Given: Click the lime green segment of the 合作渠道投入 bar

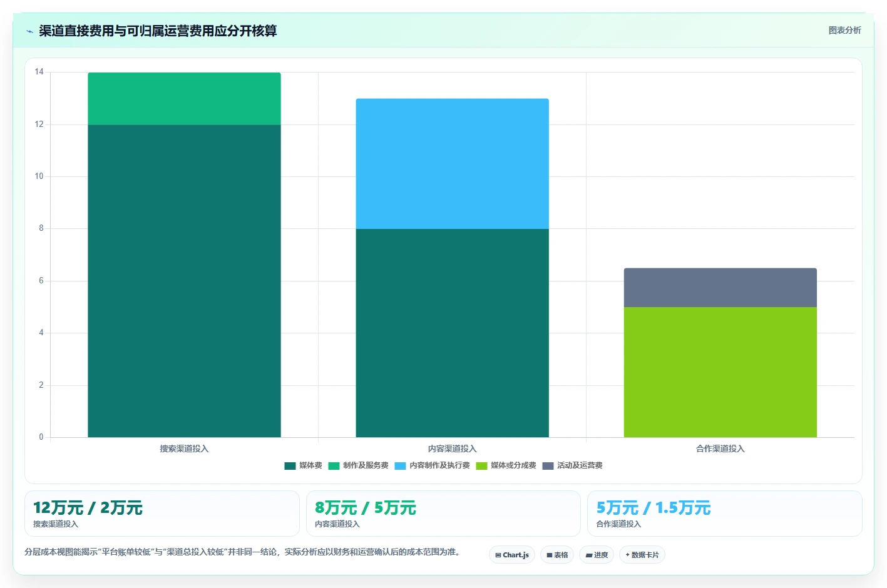Looking at the screenshot, I should (x=720, y=372).
